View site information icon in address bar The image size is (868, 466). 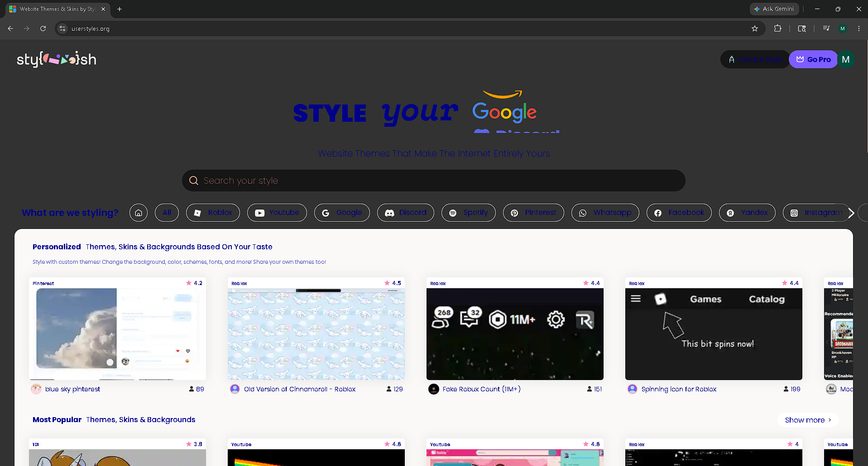(62, 29)
